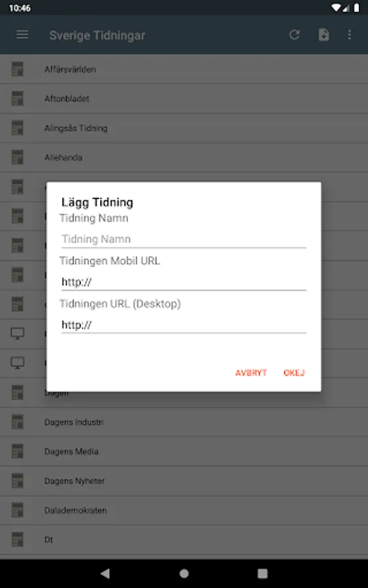Open the hamburger navigation menu
The image size is (368, 588).
pos(22,35)
